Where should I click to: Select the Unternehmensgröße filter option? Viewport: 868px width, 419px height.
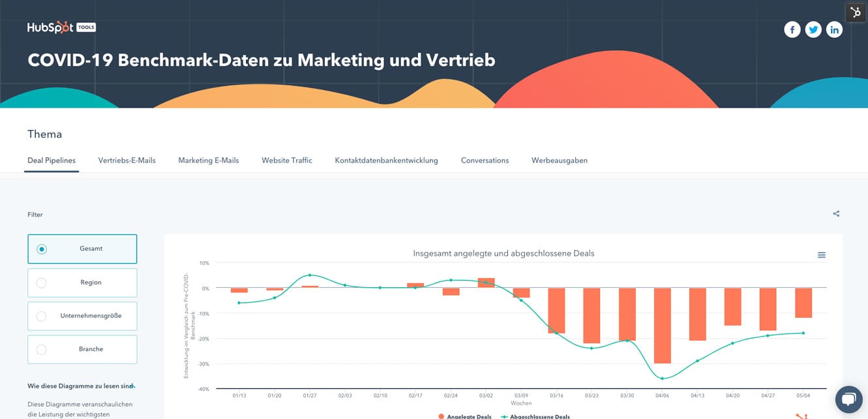click(x=82, y=316)
